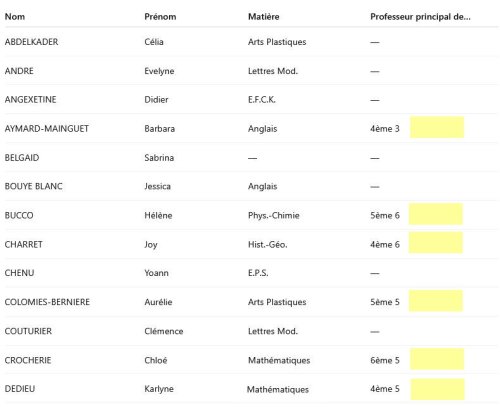Click the Matière column header
This screenshot has width=500, height=407.
[263, 17]
